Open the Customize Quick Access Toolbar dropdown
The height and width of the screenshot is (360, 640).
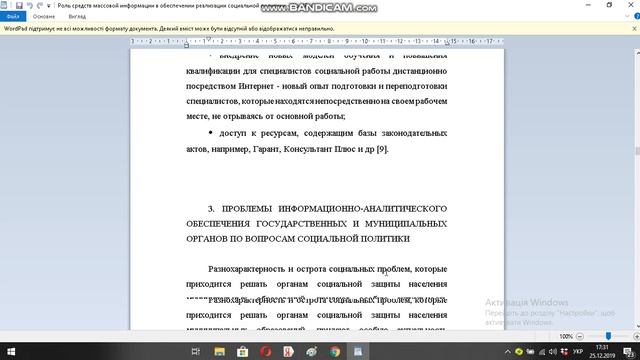49,6
